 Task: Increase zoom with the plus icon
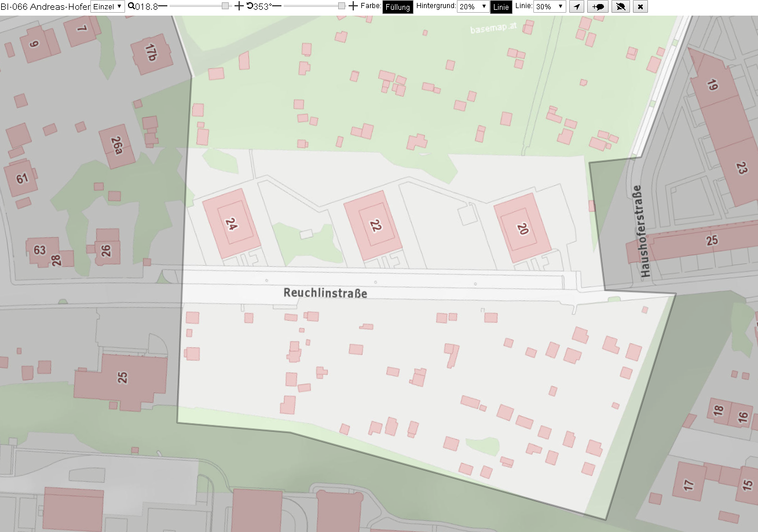pos(239,6)
